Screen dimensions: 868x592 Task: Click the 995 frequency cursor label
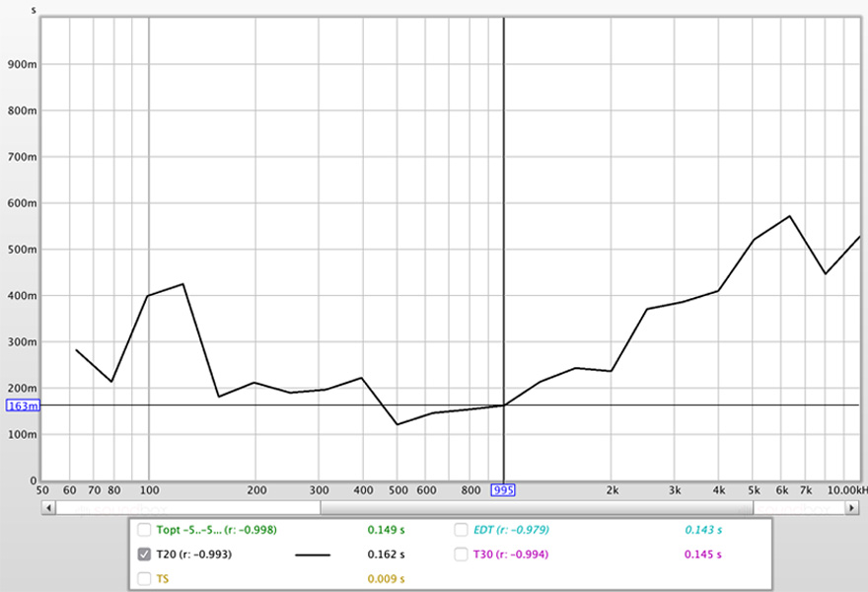pyautogui.click(x=503, y=490)
